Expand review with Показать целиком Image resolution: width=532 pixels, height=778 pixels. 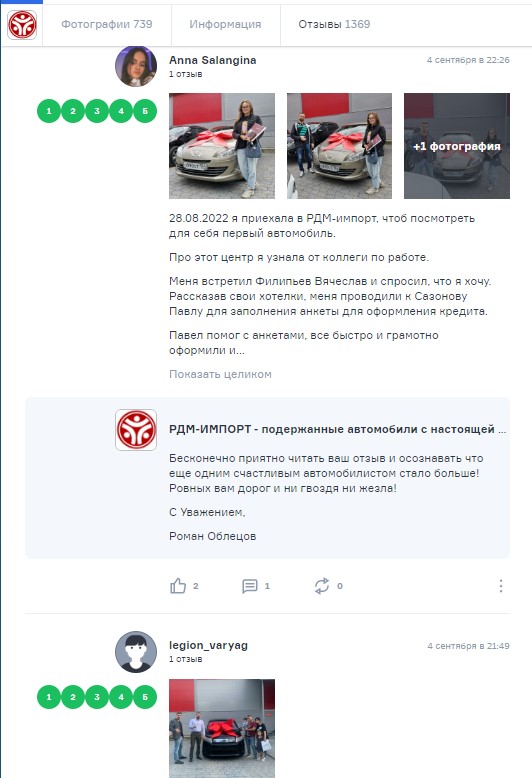click(x=220, y=374)
